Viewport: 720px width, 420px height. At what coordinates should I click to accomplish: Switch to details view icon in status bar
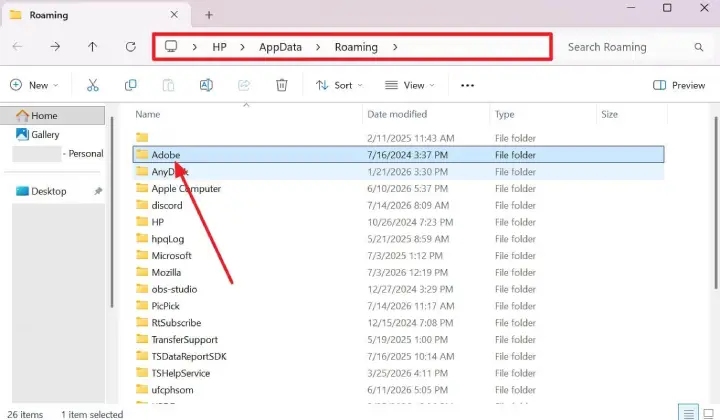coord(688,413)
